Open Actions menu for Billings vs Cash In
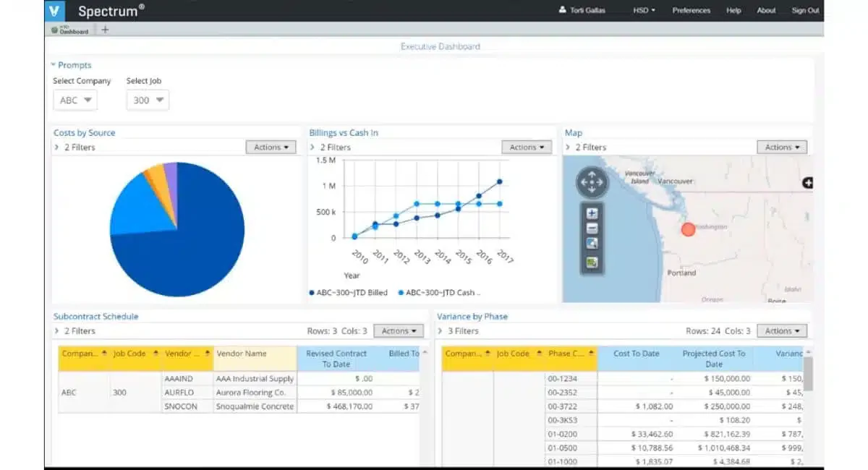This screenshot has width=868, height=470. [x=527, y=147]
